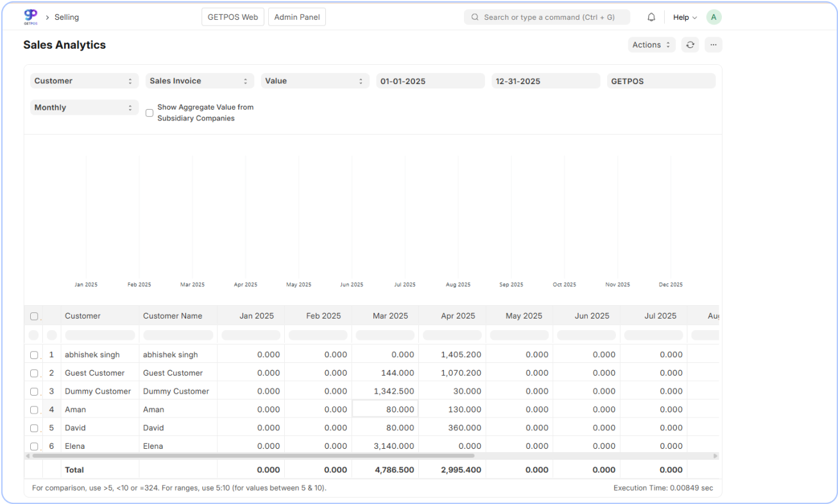This screenshot has height=504, width=838.
Task: Go to the Admin Panel
Action: click(x=296, y=17)
